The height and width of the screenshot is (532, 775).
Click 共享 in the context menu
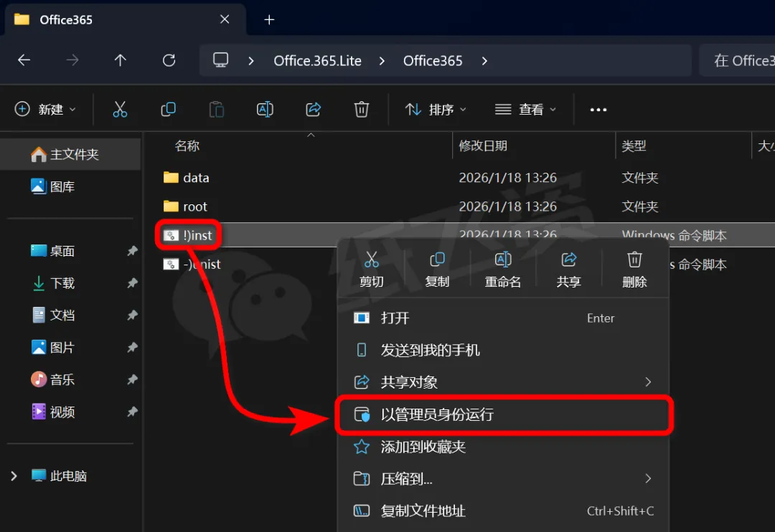click(568, 270)
